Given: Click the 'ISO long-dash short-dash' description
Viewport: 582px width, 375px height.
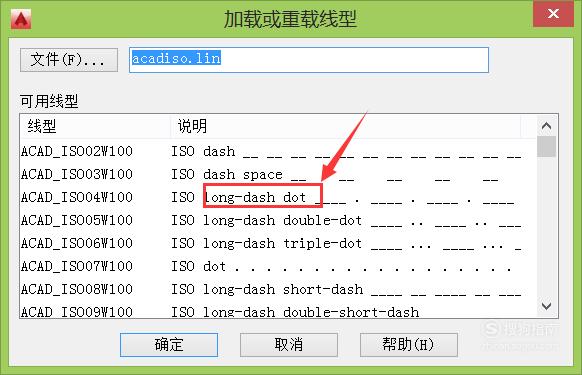Looking at the screenshot, I should coord(267,290).
